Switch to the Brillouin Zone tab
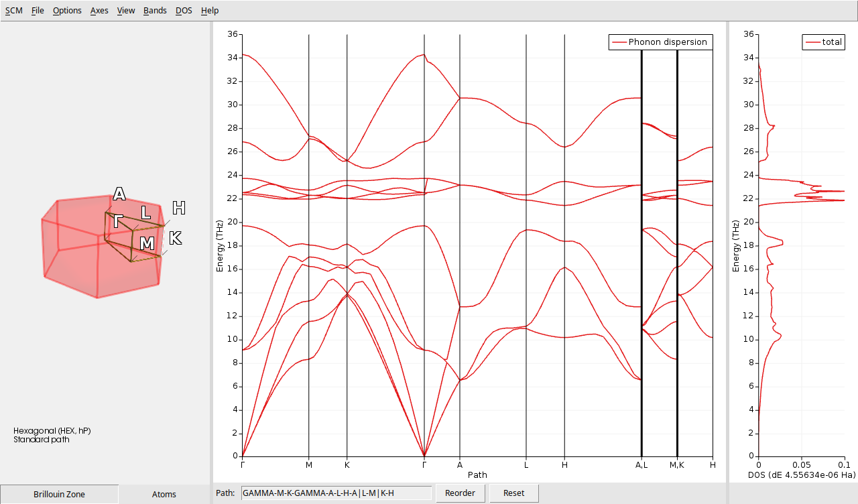Image resolution: width=858 pixels, height=504 pixels. coord(59,494)
